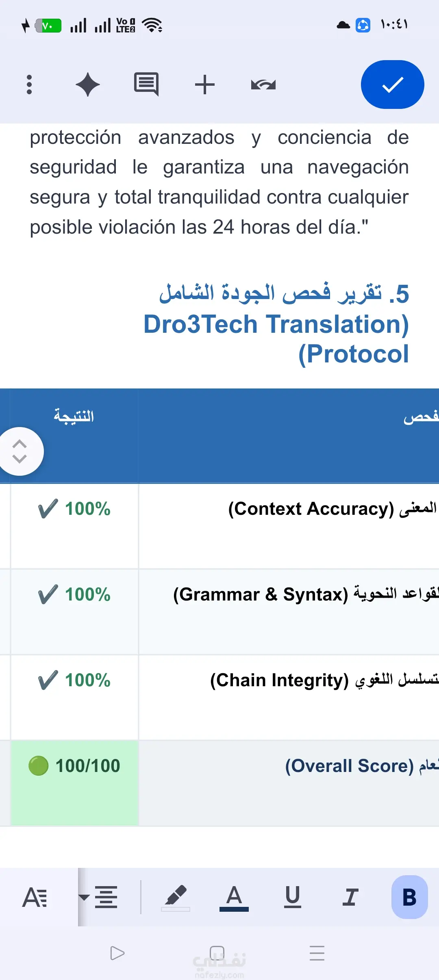Tap the Android recent apps navigation button
Screen dimensions: 439x980
click(x=317, y=953)
